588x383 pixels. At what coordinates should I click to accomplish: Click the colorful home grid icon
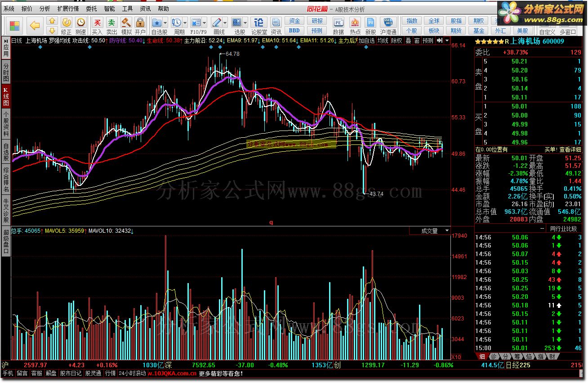point(15,26)
